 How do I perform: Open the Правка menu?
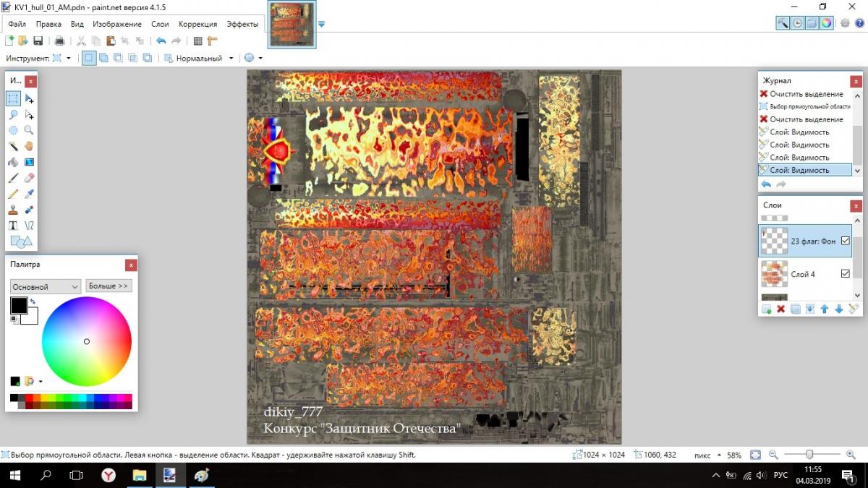click(48, 24)
